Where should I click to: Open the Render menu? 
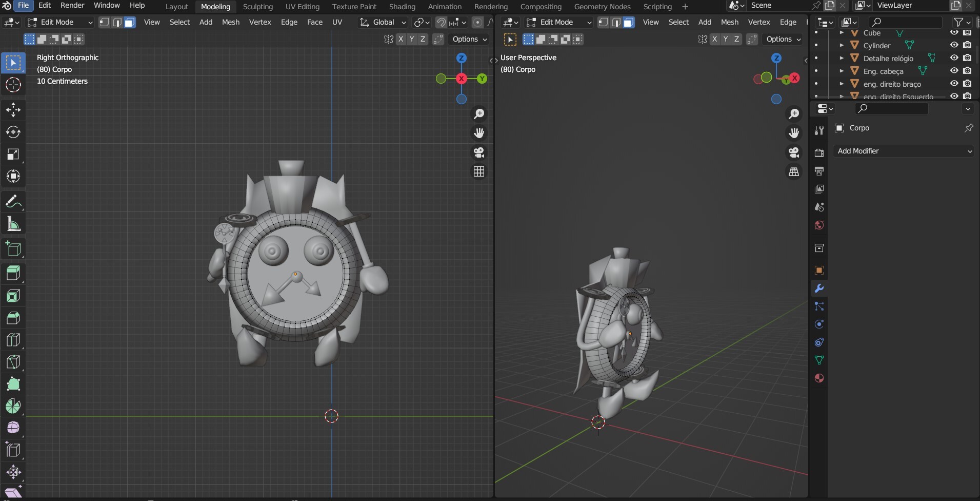coord(72,5)
